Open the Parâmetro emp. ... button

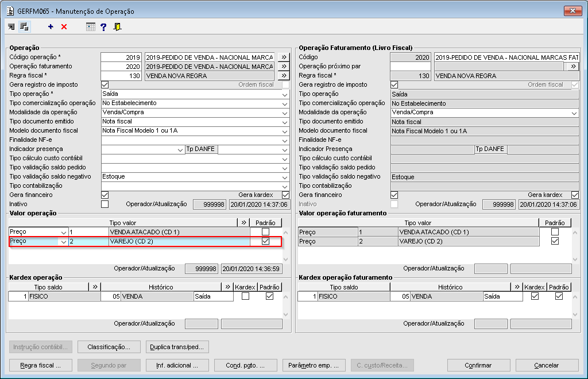coord(314,365)
